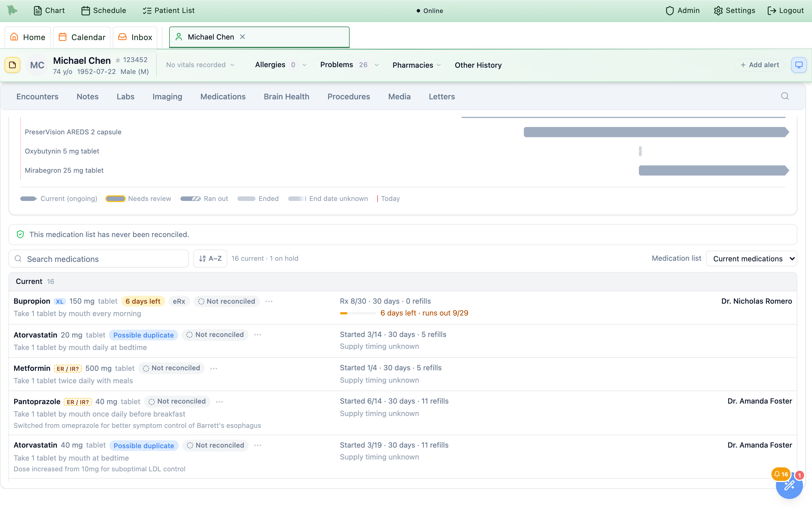Expand the Pharmacies dropdown
The width and height of the screenshot is (812, 508).
tap(416, 65)
